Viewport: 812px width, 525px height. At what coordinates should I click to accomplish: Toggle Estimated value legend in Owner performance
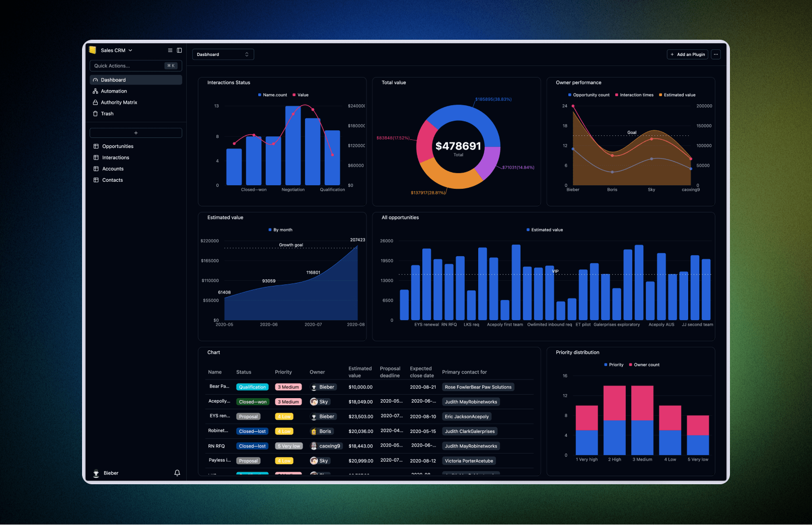pos(677,95)
